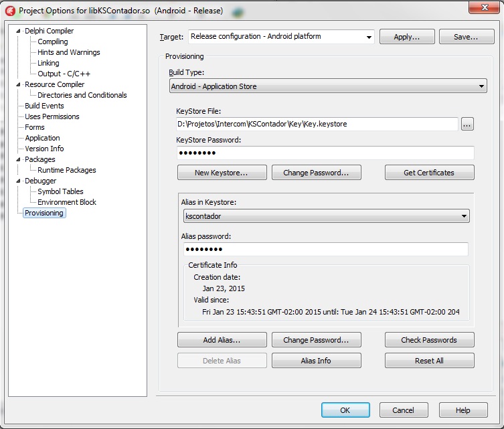This screenshot has height=429, width=504.
Task: Click into the KeyStore Password field
Action: coord(325,153)
